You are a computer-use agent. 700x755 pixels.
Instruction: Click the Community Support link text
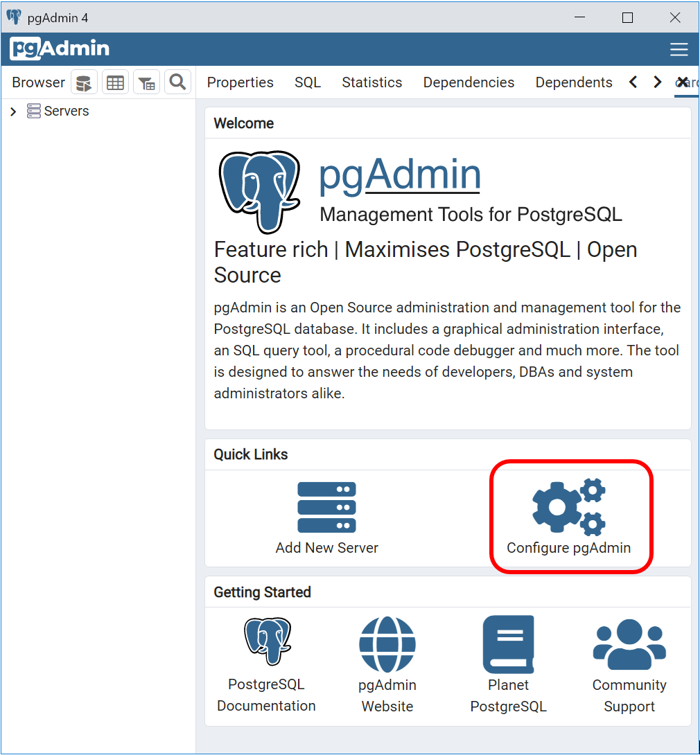[x=629, y=695]
